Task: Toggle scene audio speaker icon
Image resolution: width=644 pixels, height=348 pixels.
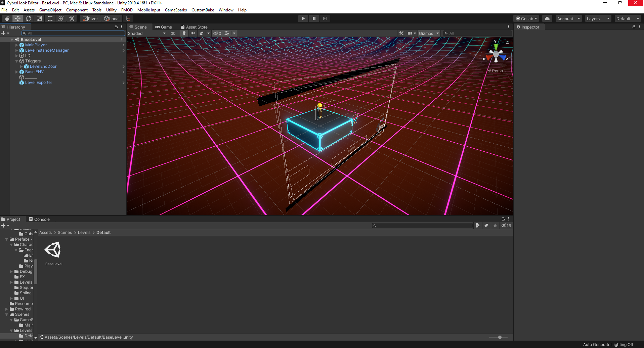Action: (x=193, y=33)
